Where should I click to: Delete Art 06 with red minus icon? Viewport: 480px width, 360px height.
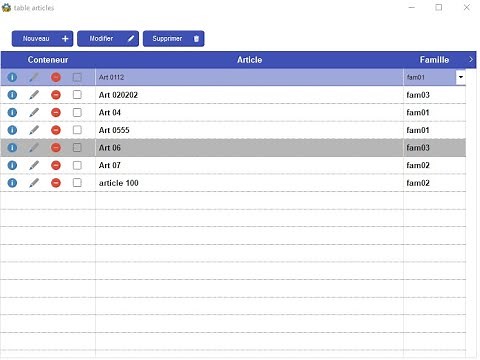[x=56, y=148]
